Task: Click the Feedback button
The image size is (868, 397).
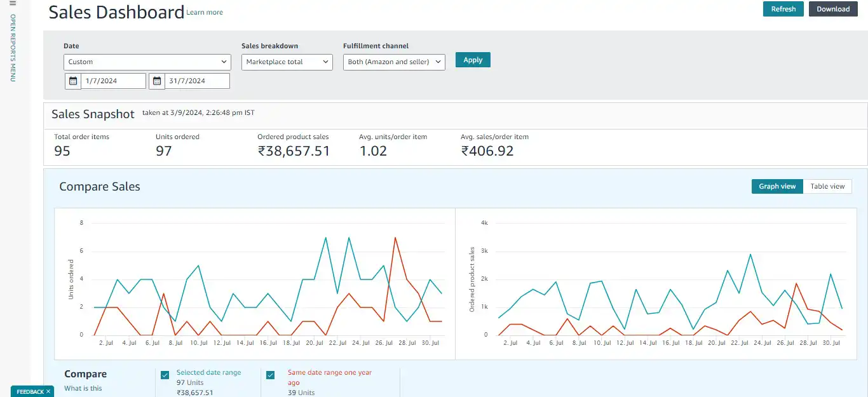Action: pyautogui.click(x=29, y=392)
